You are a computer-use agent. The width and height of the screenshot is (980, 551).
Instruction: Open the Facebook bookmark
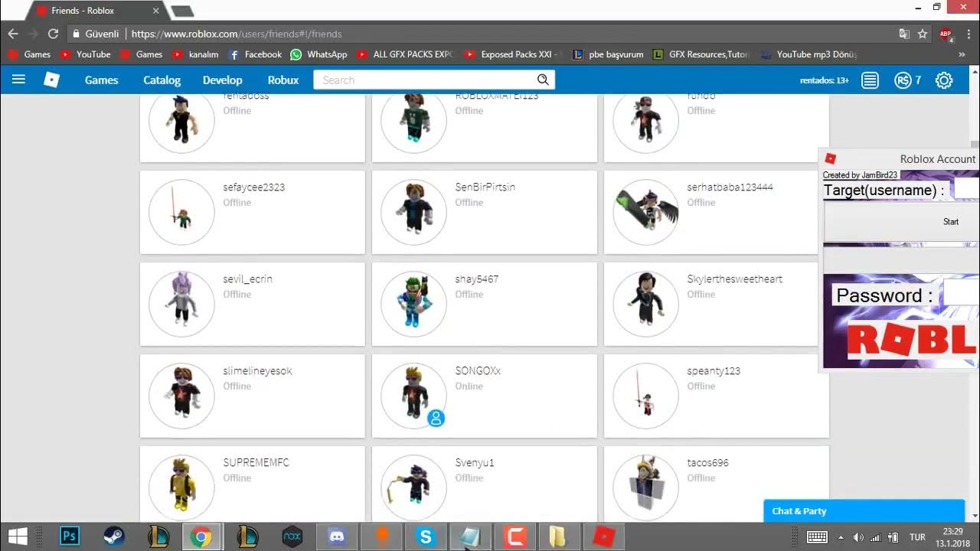(x=256, y=54)
